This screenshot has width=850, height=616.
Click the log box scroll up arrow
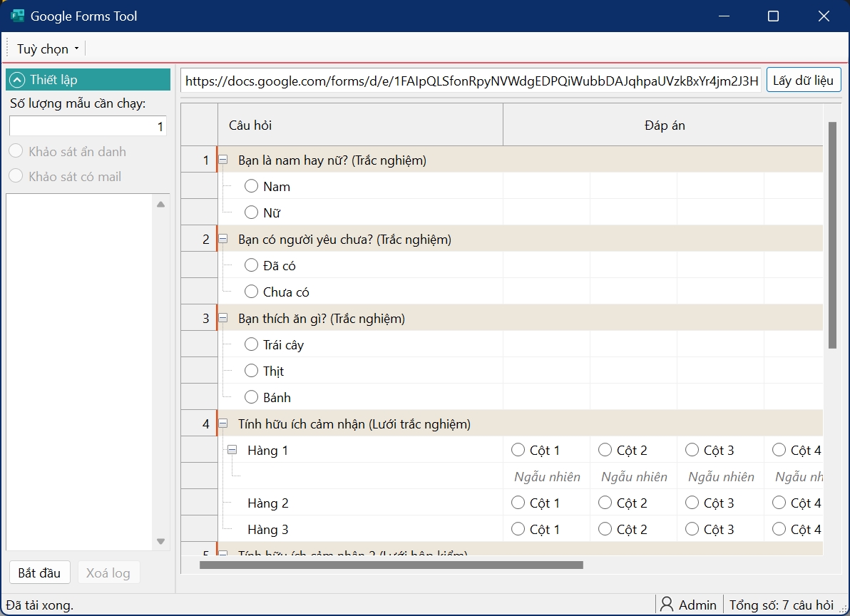(x=161, y=205)
